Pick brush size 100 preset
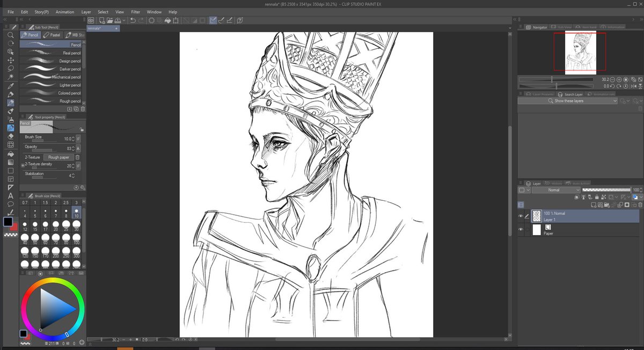 (76, 239)
